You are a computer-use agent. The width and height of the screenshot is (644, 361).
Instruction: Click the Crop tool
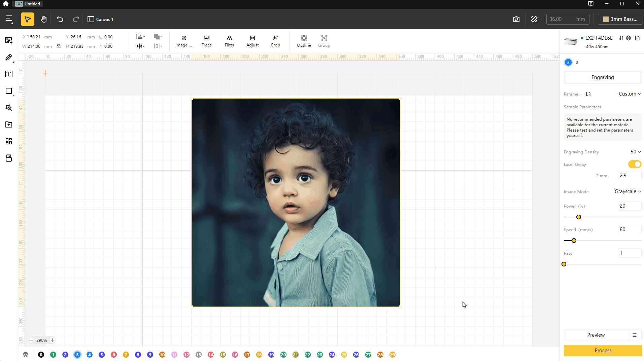[275, 41]
